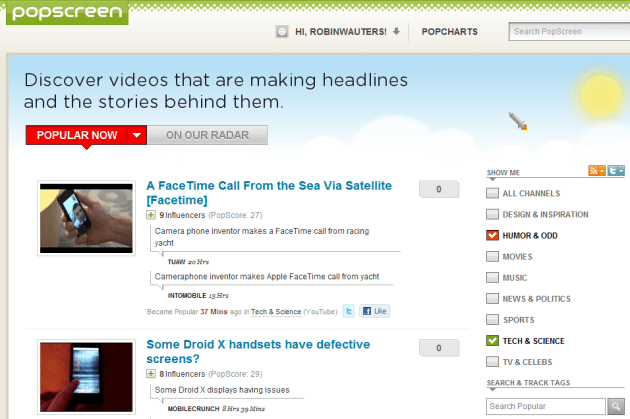Screen dimensions: 630x419
Task: Expand the POPULAR NOW dropdown arrow
Action: (x=137, y=135)
